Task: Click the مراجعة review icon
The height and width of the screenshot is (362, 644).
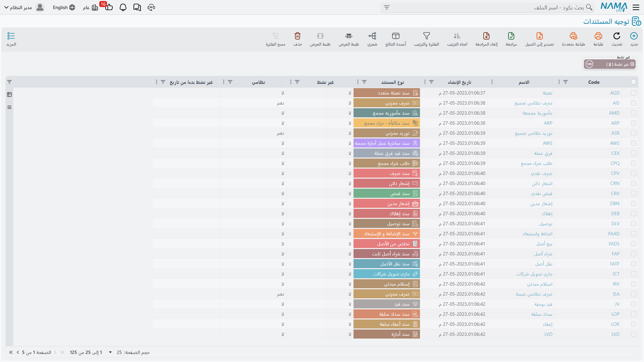Action: (511, 36)
